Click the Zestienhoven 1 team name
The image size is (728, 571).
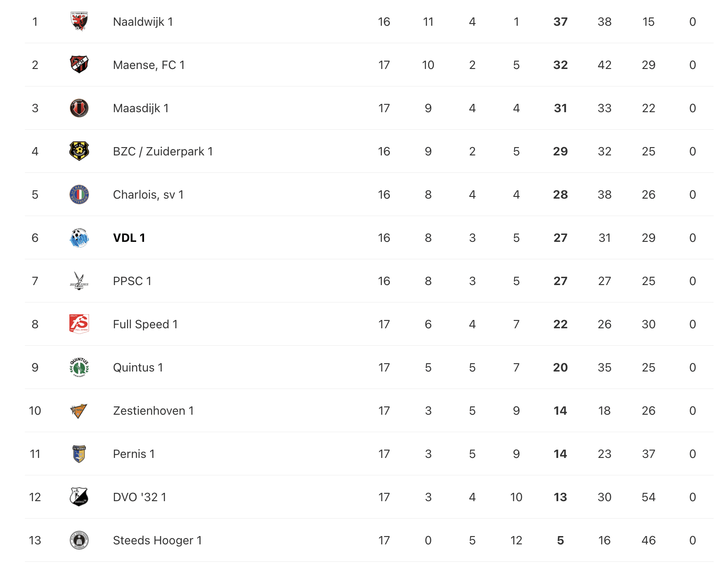(x=153, y=411)
